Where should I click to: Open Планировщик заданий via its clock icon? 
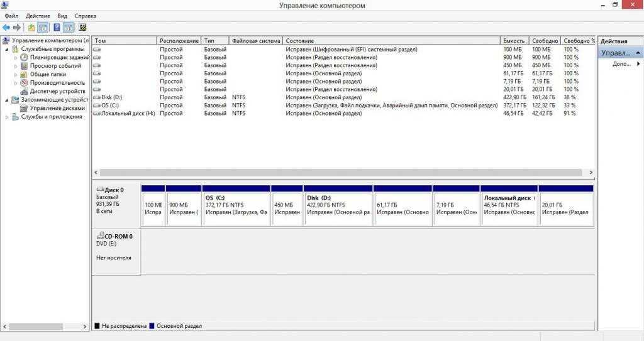[24, 57]
